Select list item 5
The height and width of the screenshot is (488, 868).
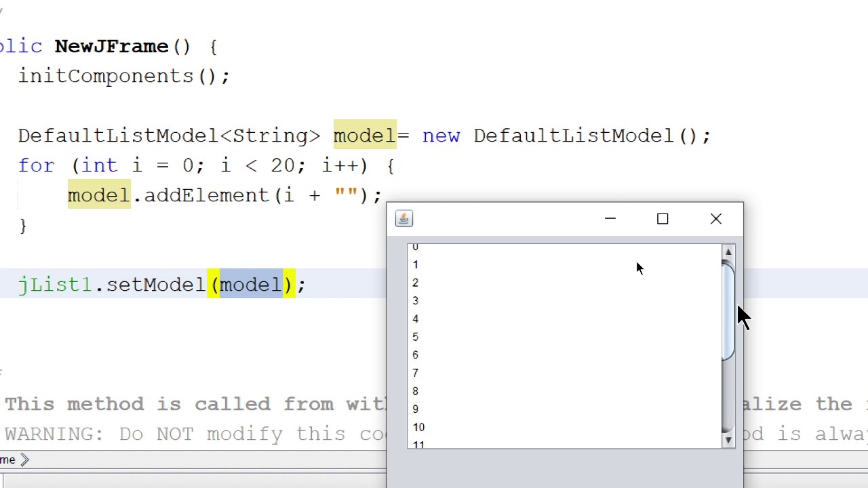point(564,337)
